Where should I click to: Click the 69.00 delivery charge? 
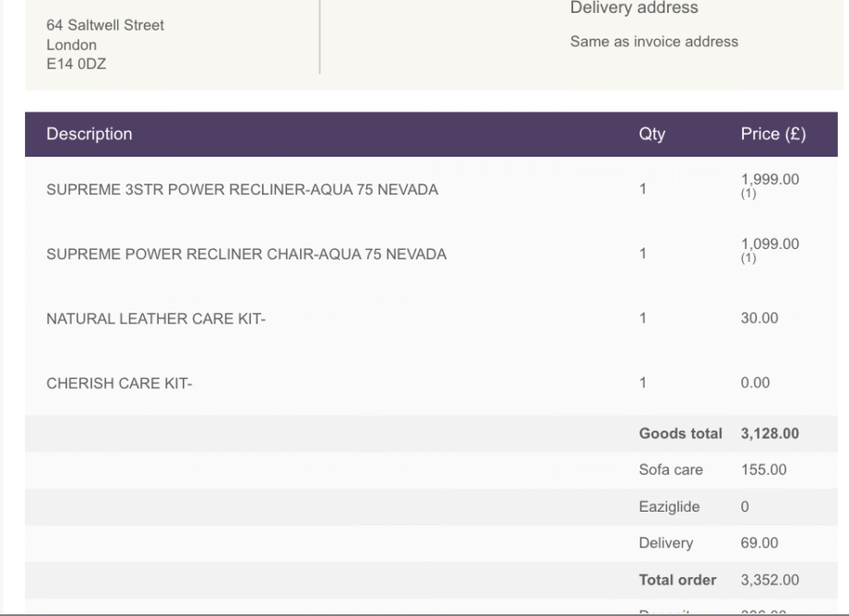760,543
